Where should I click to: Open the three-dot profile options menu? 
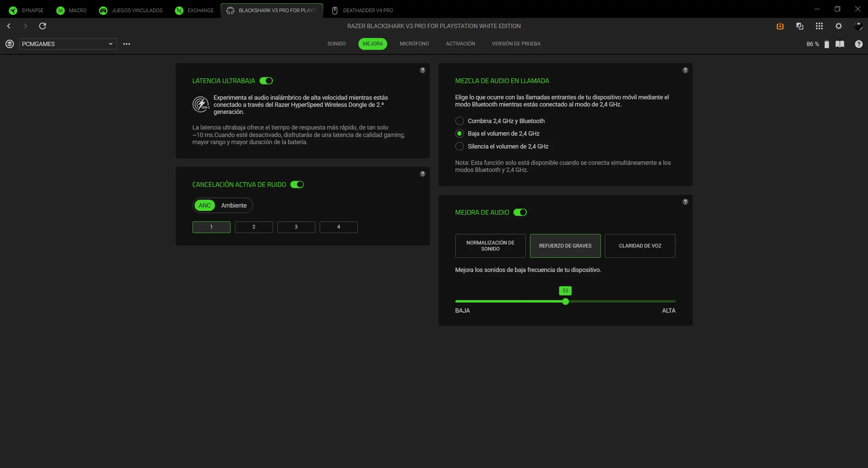click(126, 44)
